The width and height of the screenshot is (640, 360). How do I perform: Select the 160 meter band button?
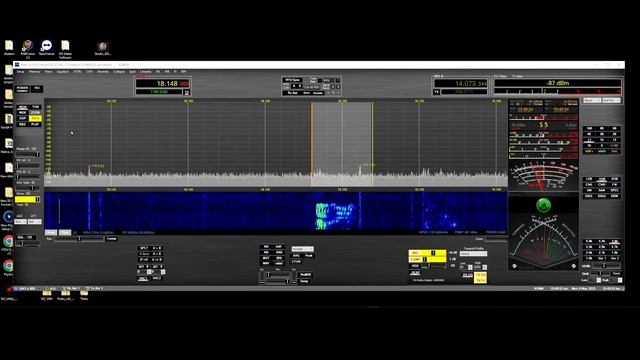tap(589, 128)
